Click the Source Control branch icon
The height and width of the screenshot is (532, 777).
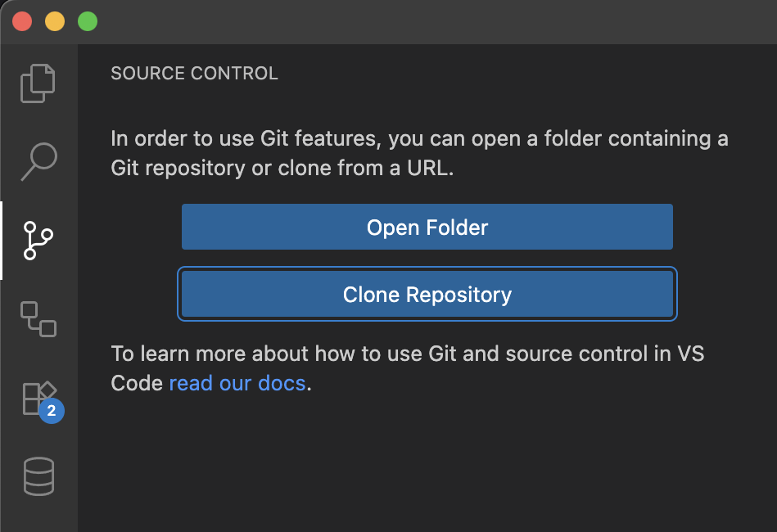(x=38, y=241)
